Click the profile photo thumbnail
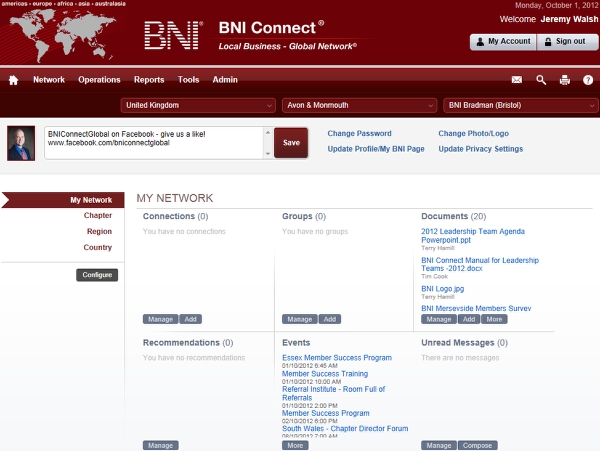This screenshot has width=600, height=451. (21, 143)
